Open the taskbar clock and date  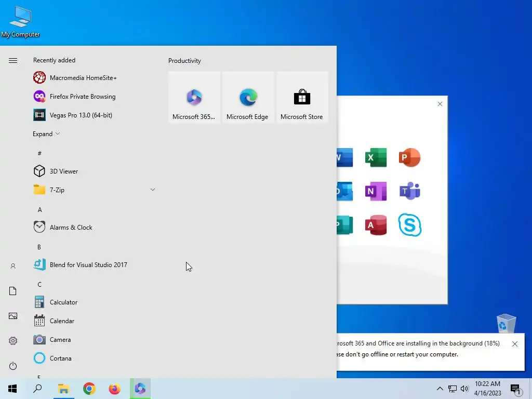coord(487,389)
